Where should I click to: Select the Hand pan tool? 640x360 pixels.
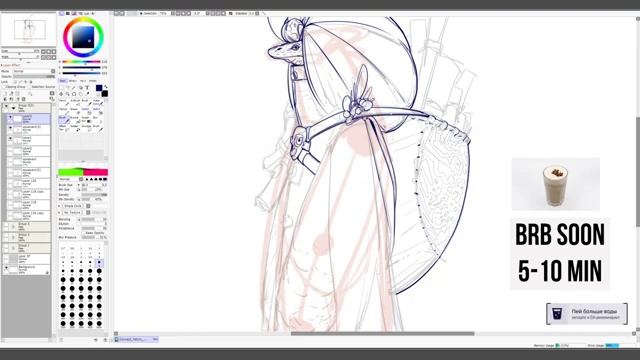coord(81,94)
